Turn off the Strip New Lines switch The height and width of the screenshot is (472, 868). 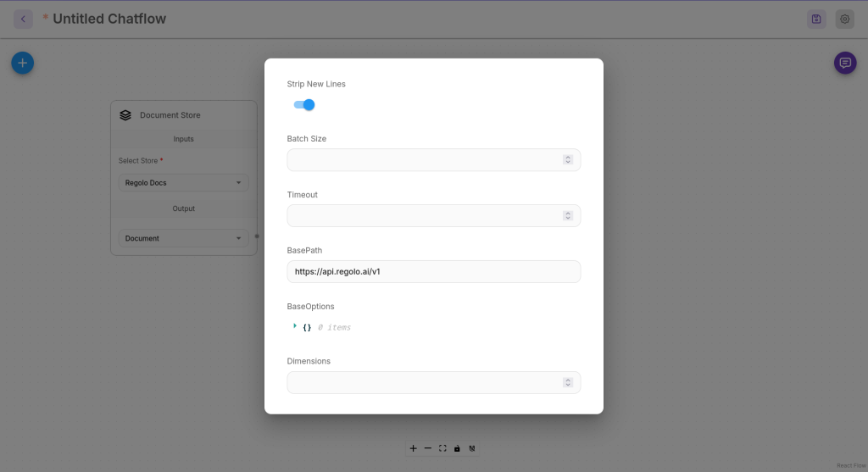(x=304, y=104)
